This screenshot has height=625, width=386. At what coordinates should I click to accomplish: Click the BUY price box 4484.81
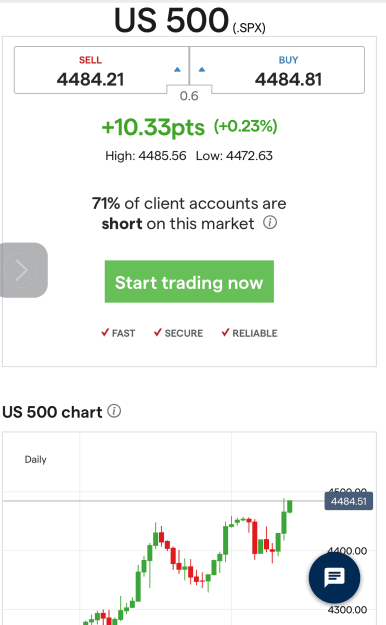pyautogui.click(x=277, y=70)
